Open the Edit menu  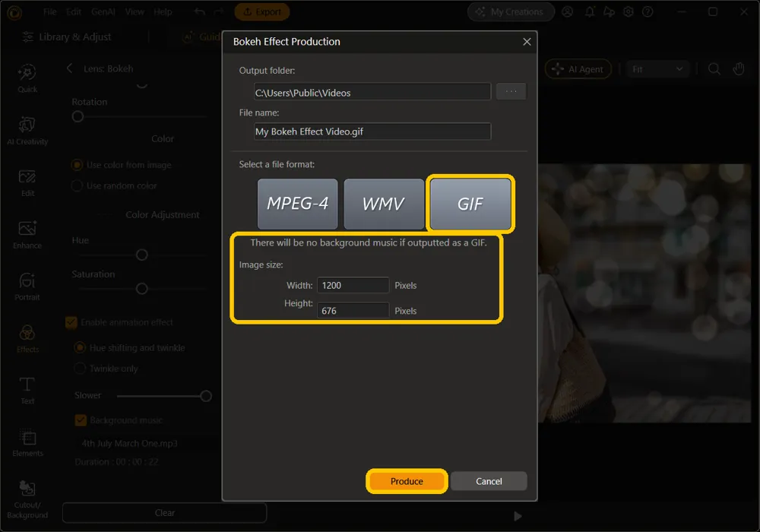pyautogui.click(x=74, y=11)
